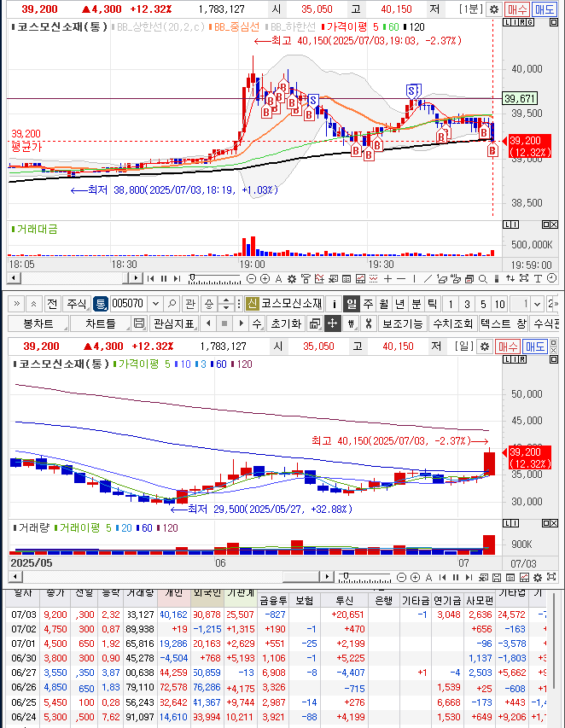Click the i stock info icon

click(x=334, y=304)
